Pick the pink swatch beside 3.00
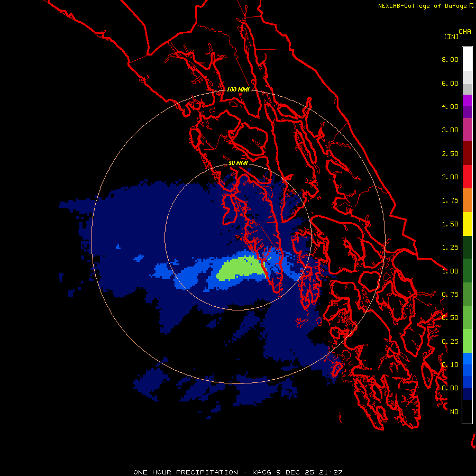Image resolution: width=476 pixels, height=476 pixels. coord(467,130)
